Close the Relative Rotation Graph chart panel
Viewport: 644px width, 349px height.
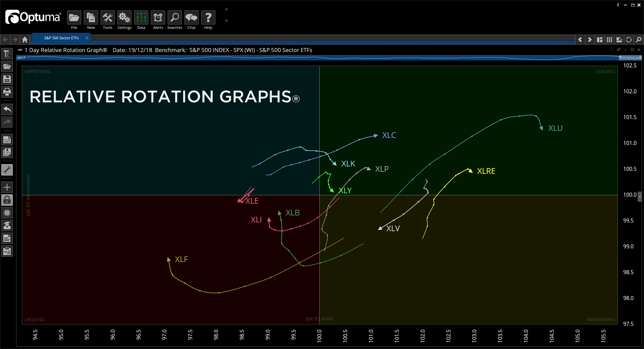coord(639,50)
